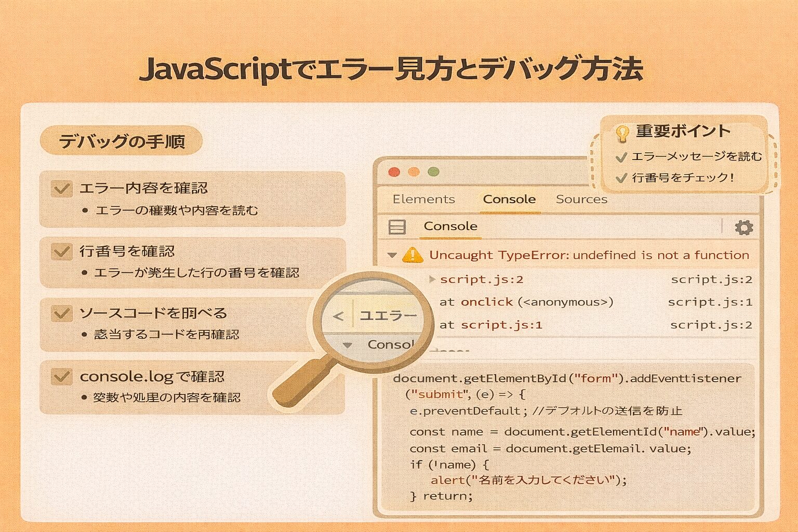Toggle the 行番号を確認 checkbox
798x532 pixels.
tap(62, 251)
